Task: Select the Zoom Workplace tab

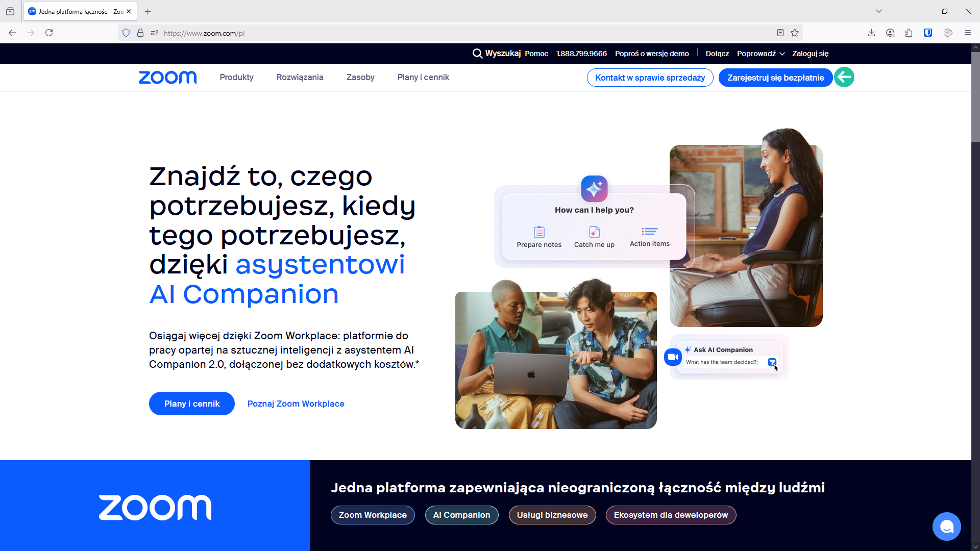Action: 373,515
